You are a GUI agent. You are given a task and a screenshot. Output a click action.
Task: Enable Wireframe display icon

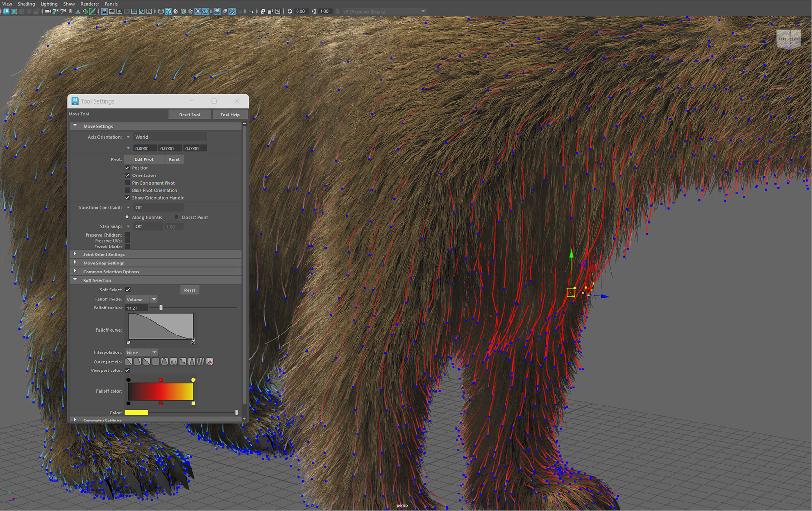pyautogui.click(x=161, y=11)
